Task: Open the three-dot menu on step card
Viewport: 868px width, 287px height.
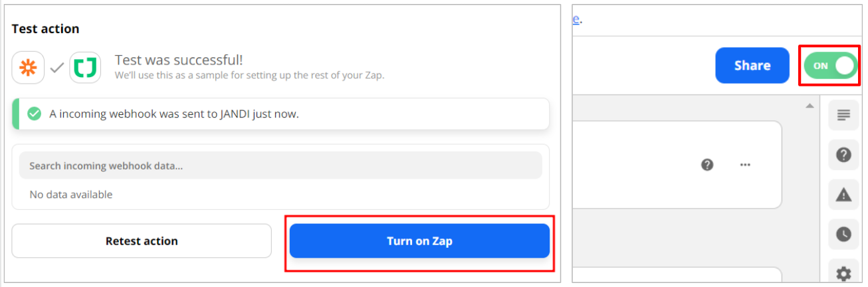Action: 745,165
